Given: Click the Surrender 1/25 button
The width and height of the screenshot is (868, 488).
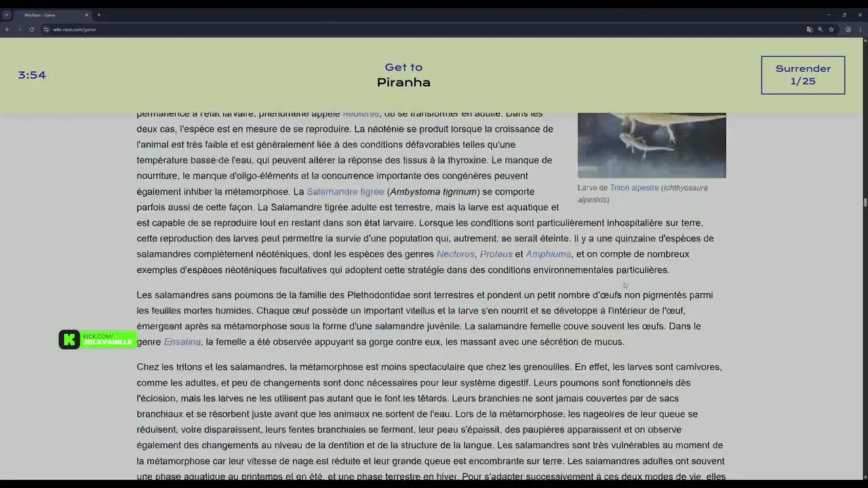Looking at the screenshot, I should pos(803,75).
